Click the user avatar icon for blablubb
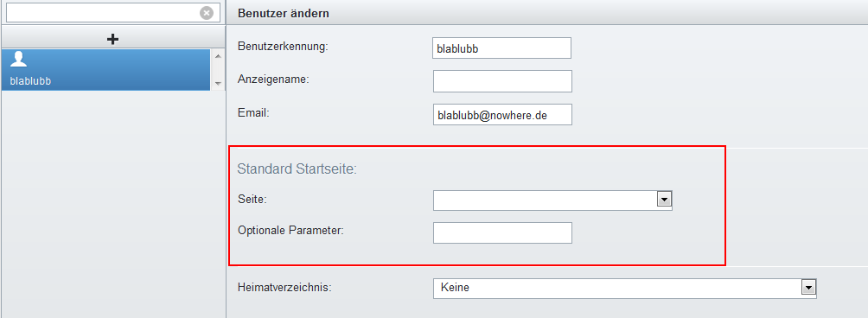 (x=19, y=59)
